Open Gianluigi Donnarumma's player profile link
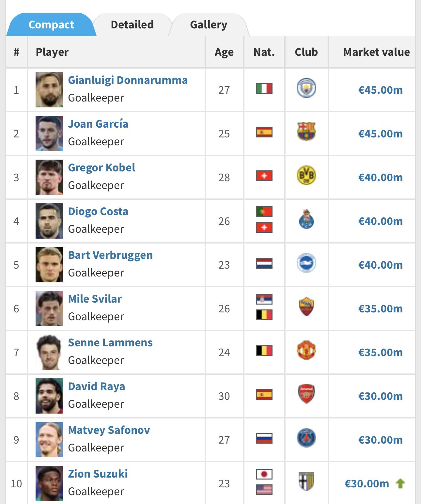Image resolution: width=421 pixels, height=504 pixels. pos(128,80)
